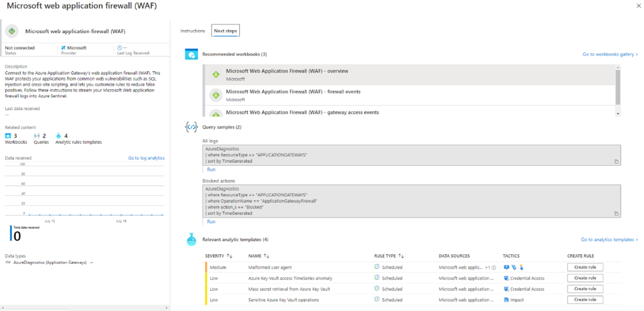Run the All logs query
Image resolution: width=644 pixels, height=311 pixels.
pyautogui.click(x=211, y=169)
